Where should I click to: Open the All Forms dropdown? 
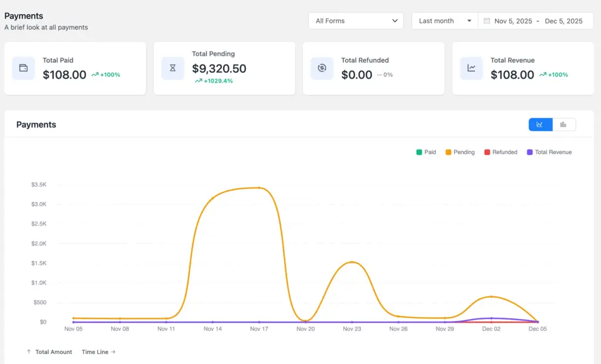pyautogui.click(x=356, y=21)
